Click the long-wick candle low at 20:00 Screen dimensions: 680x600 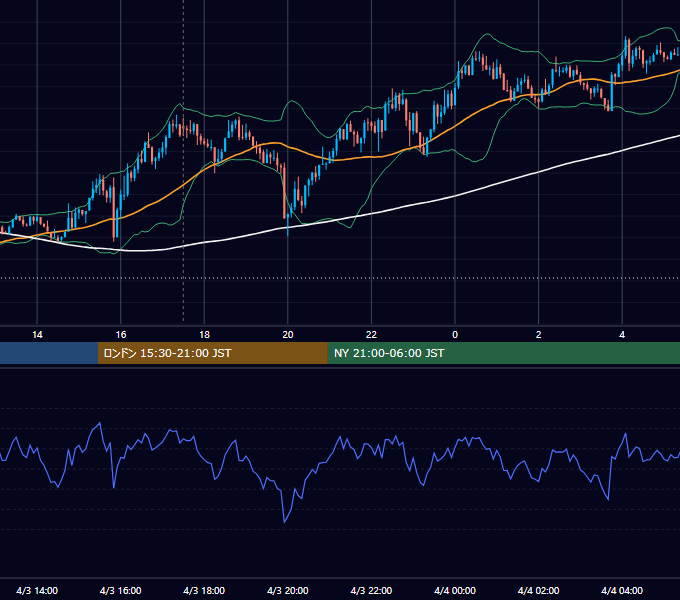[288, 234]
